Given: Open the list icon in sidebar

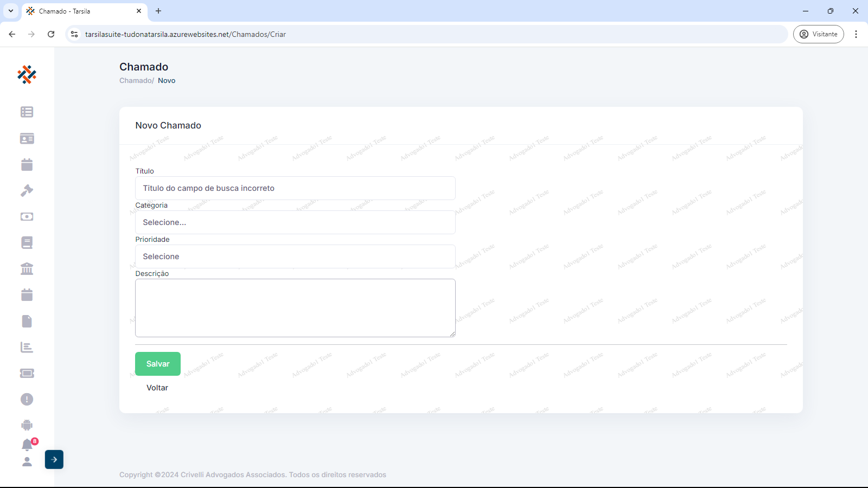Looking at the screenshot, I should point(27,112).
